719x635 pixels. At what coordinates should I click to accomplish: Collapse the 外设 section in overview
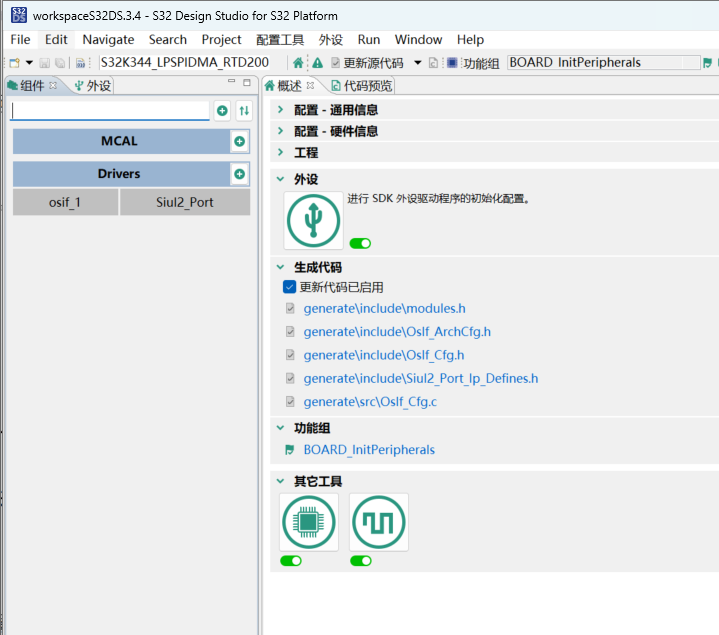click(x=281, y=179)
